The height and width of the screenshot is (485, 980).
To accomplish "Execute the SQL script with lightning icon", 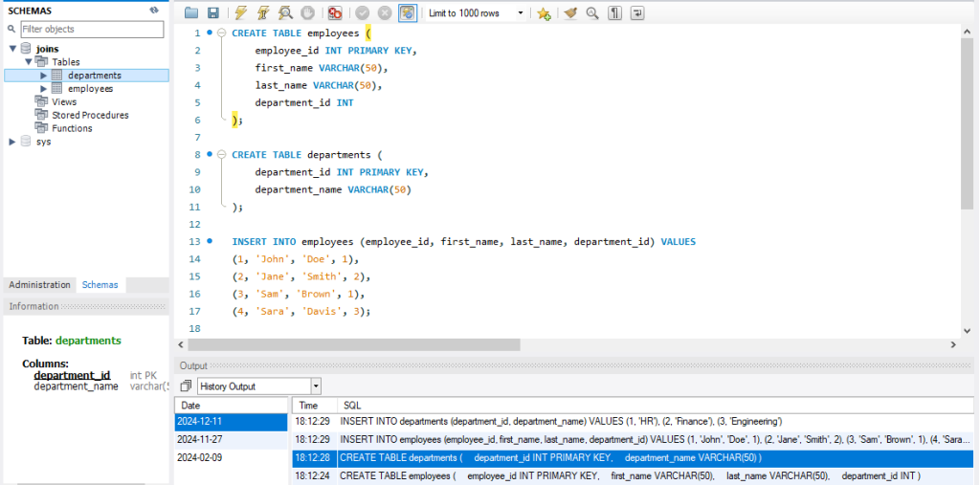I will [x=240, y=13].
